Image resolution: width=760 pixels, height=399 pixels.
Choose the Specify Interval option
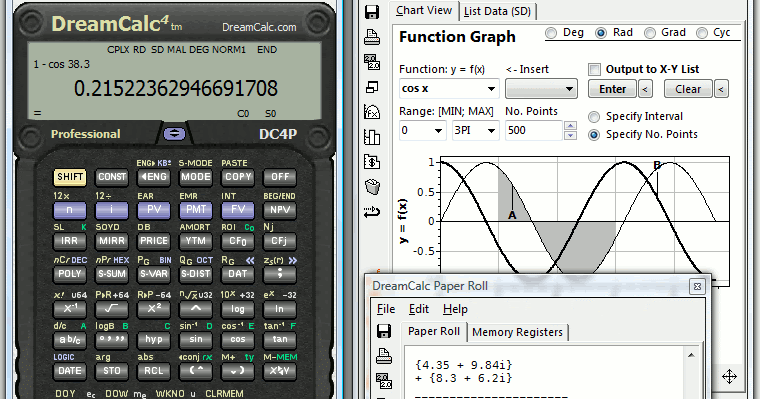click(x=594, y=117)
